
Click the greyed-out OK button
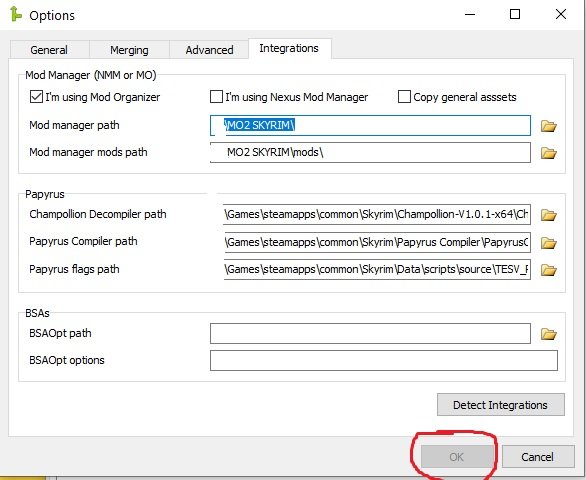[456, 457]
